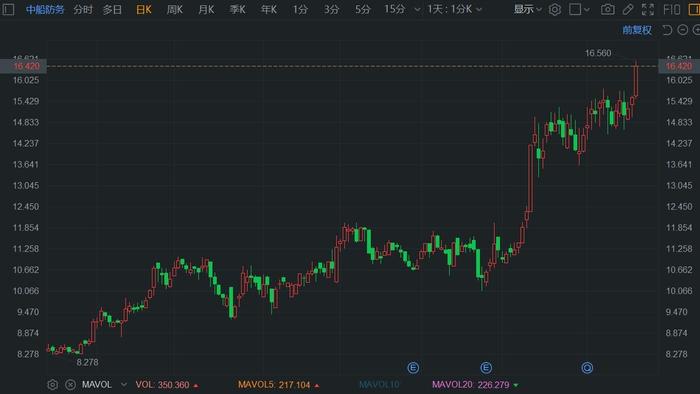Open the 显示 display dropdown
The width and height of the screenshot is (700, 394).
coord(527,9)
